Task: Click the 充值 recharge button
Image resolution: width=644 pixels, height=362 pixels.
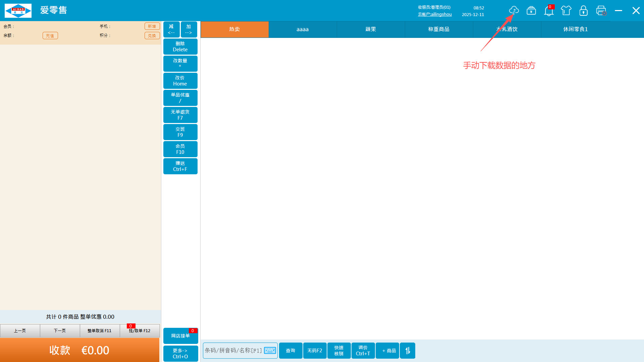Action: pos(50,36)
